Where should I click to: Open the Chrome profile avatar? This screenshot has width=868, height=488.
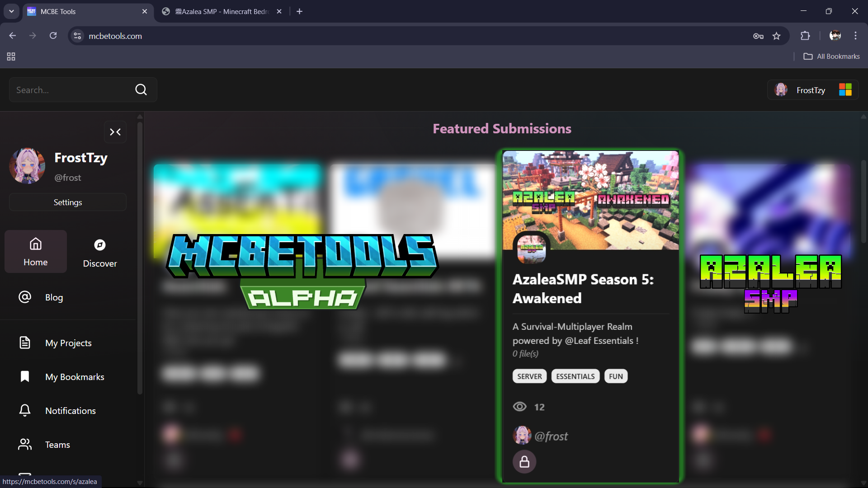pos(835,36)
